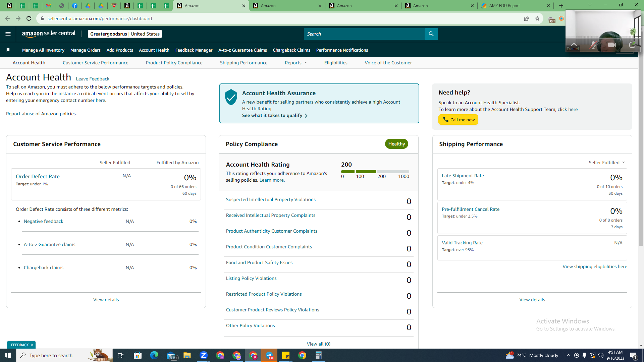This screenshot has height=362, width=644.
Task: Open a new browser tab
Action: 561,6
